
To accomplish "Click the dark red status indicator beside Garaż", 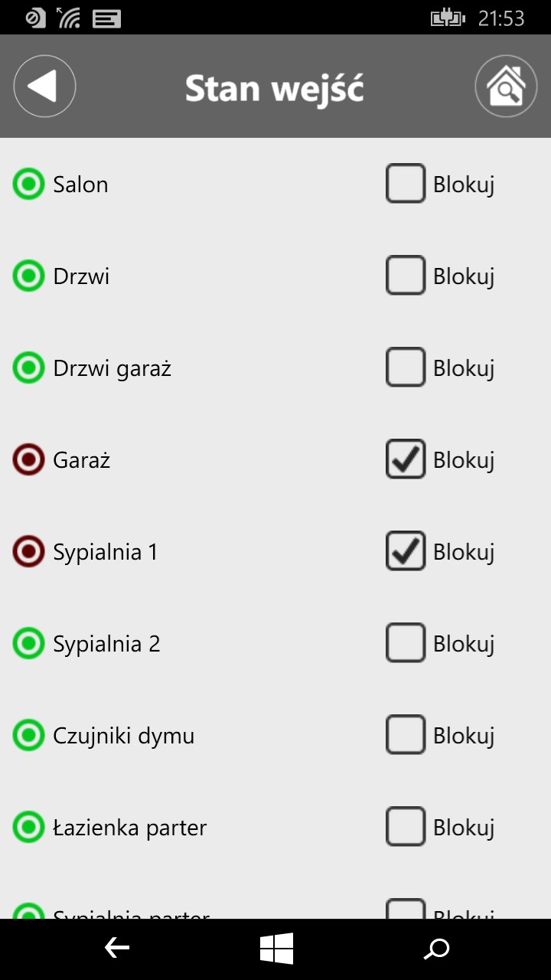I will click(29, 460).
